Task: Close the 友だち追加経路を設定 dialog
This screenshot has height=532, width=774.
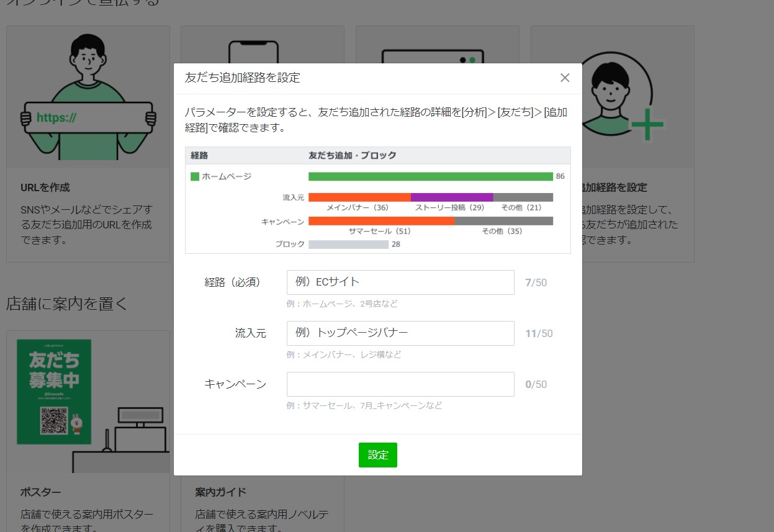Action: (564, 78)
